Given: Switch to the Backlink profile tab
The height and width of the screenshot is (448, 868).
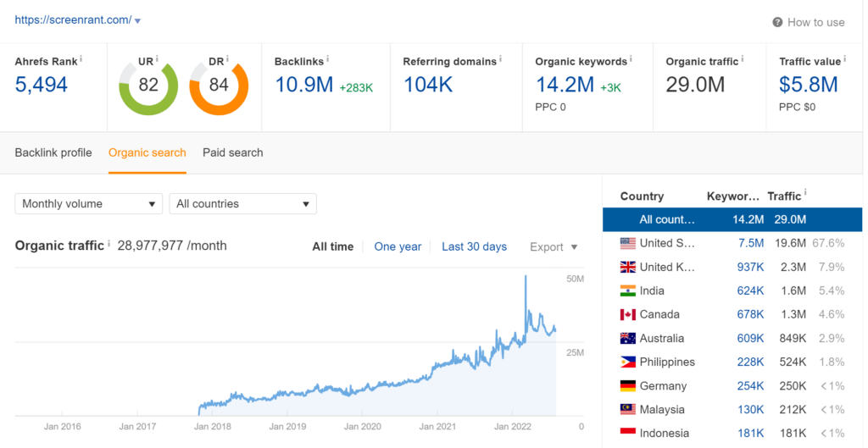Looking at the screenshot, I should (53, 152).
